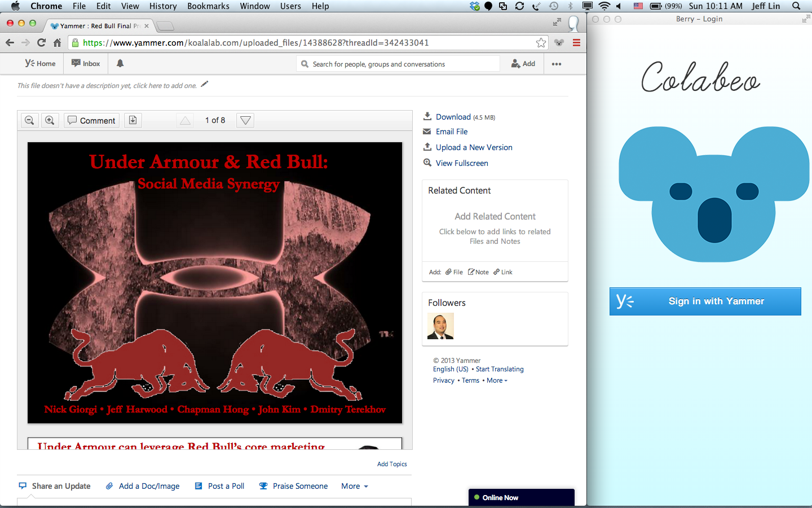Bookmark page with star icon
The image size is (812, 508).
(541, 42)
